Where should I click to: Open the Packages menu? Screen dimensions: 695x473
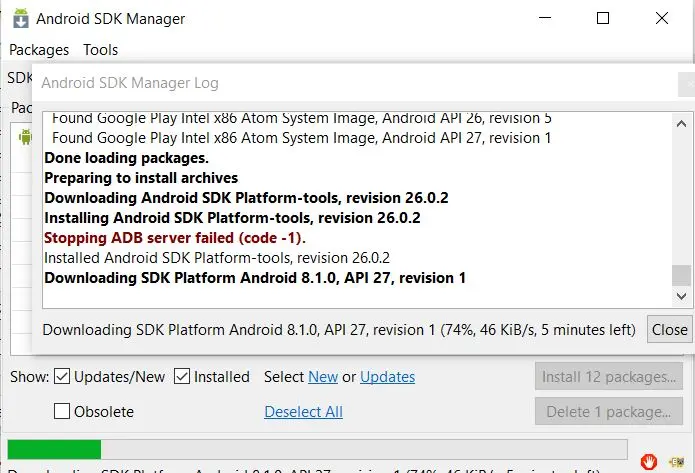coord(39,50)
